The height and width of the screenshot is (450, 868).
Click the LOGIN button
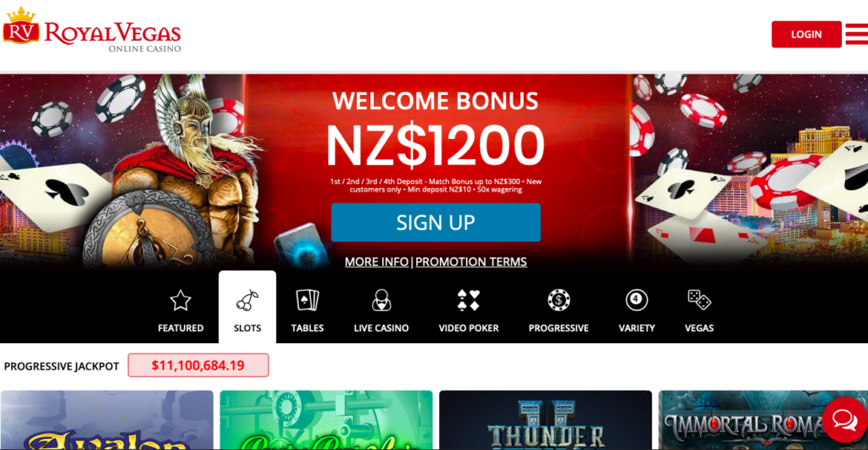point(807,34)
